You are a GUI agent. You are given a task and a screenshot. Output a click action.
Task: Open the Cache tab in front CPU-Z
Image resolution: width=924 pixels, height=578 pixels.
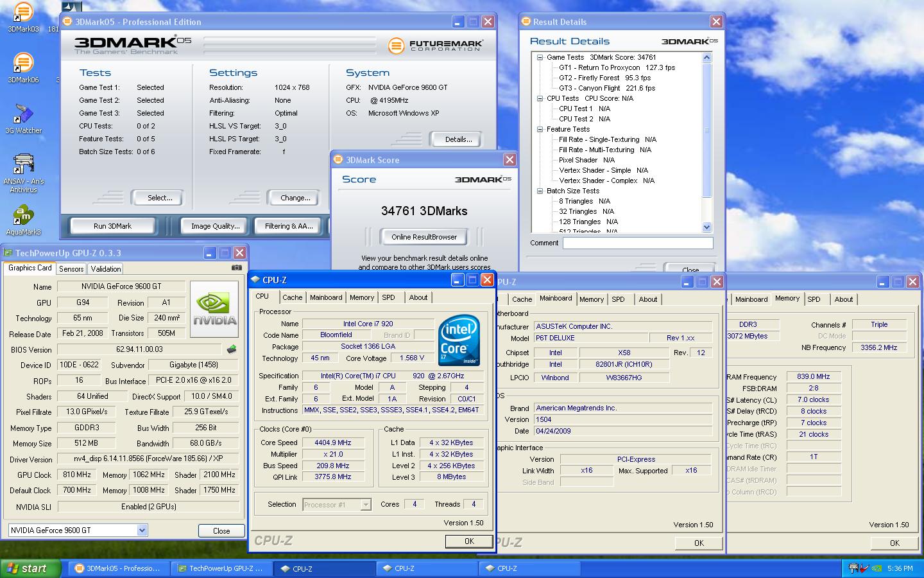coord(292,297)
